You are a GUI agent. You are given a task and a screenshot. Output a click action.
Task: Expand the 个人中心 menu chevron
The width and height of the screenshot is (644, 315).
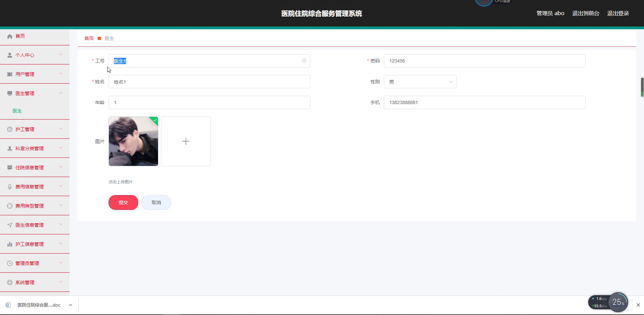click(x=61, y=54)
